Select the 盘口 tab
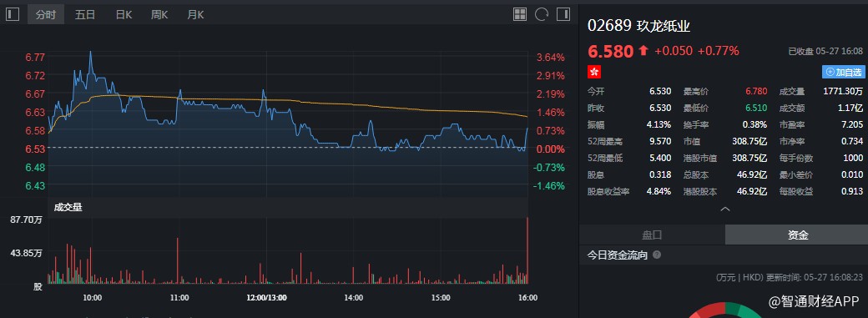This screenshot has width=868, height=318. (x=652, y=235)
